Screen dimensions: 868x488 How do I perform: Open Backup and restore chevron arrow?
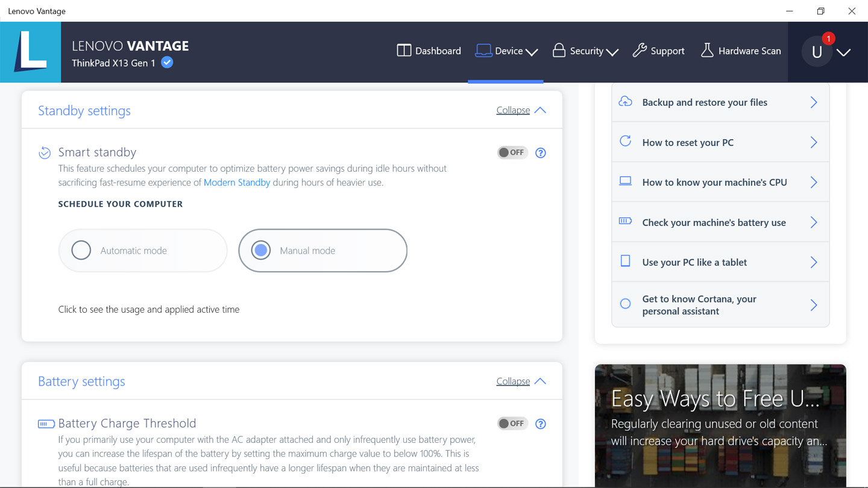814,102
